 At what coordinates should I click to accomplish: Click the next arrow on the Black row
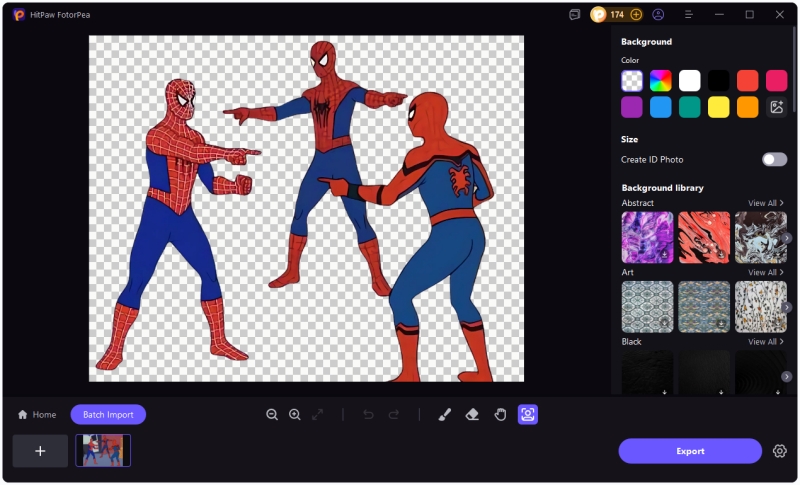point(786,377)
